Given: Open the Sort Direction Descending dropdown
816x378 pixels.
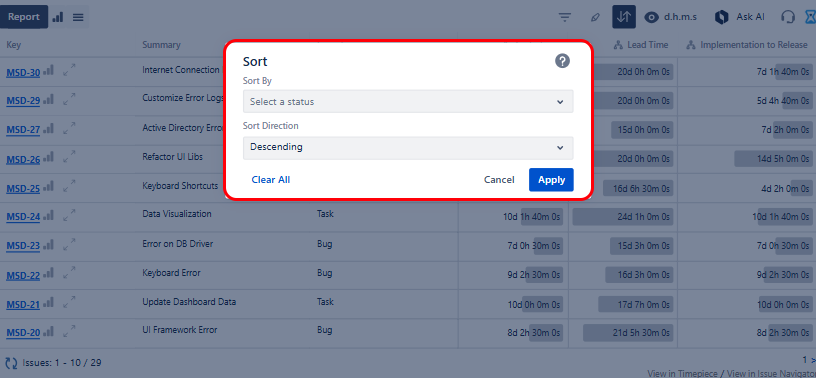Looking at the screenshot, I should (x=408, y=147).
